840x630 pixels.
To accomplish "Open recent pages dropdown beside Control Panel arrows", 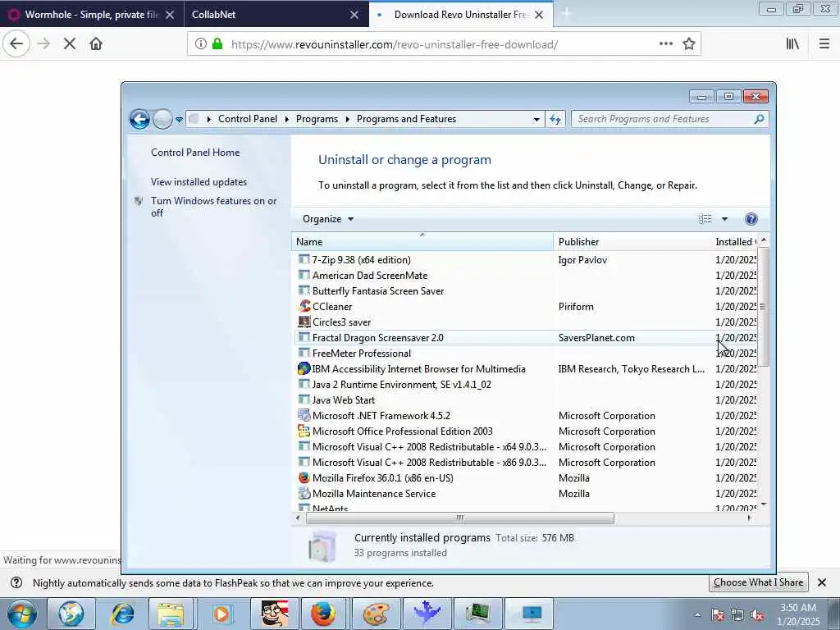I will pos(179,120).
